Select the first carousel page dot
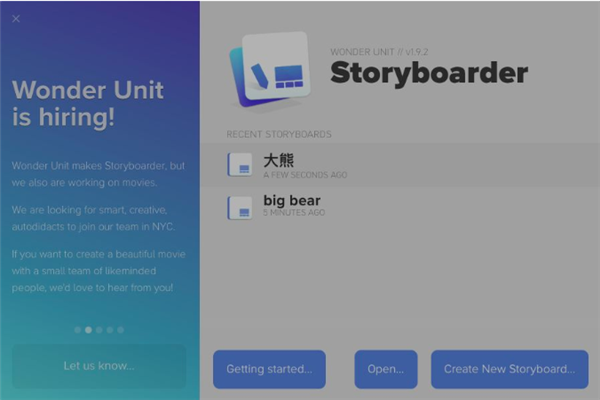 coord(78,330)
